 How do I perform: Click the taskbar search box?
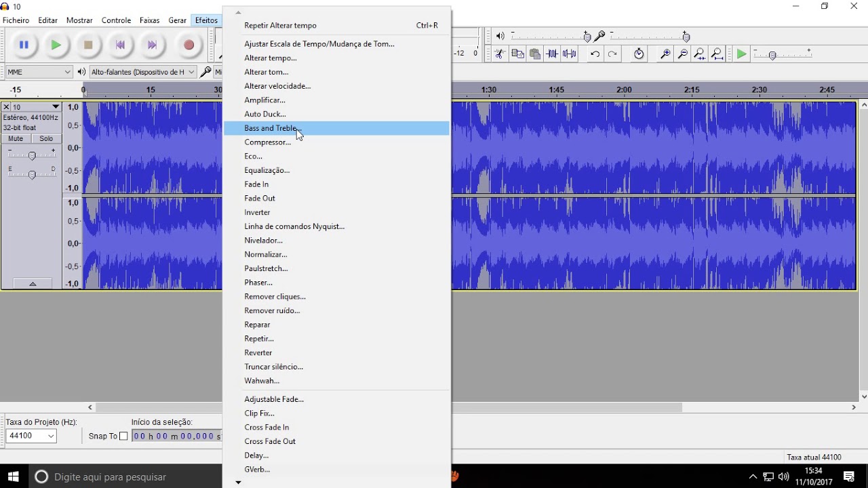tap(125, 476)
